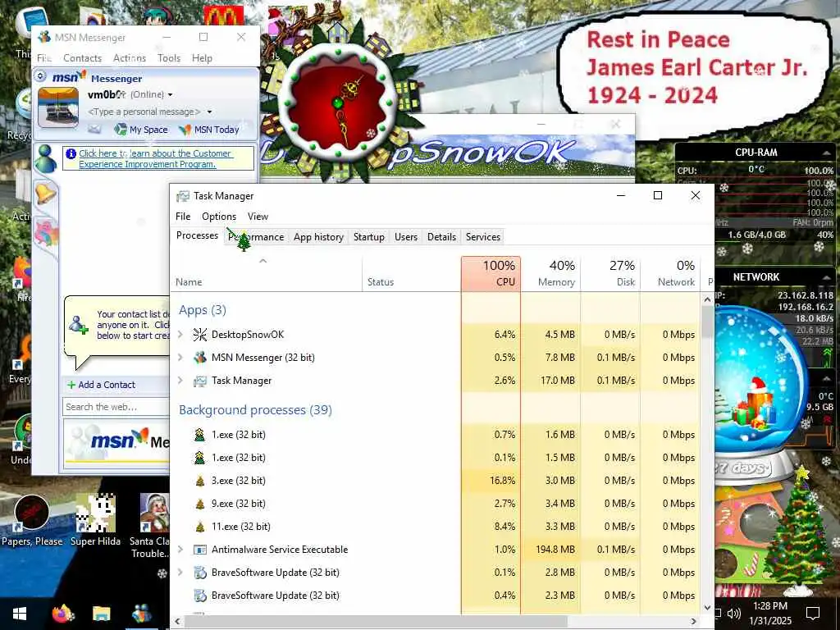Click the MSN Messenger (32 bit) process icon
The image size is (840, 630).
coord(200,358)
